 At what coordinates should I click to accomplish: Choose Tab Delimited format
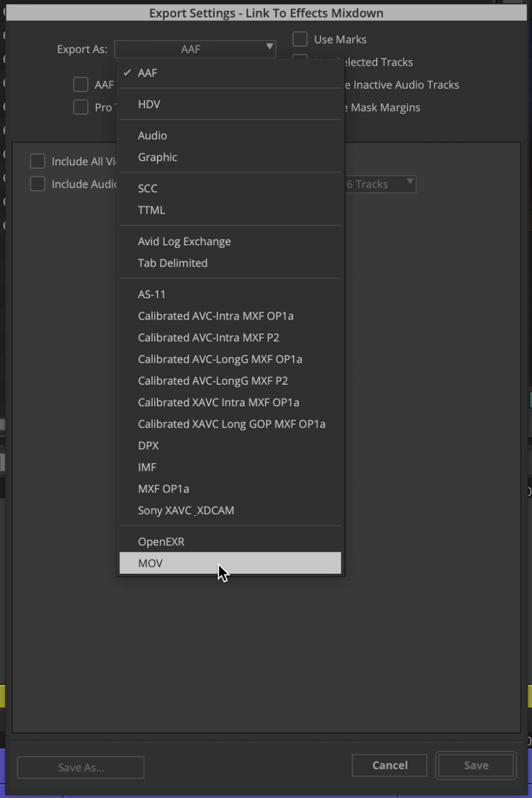(x=230, y=263)
